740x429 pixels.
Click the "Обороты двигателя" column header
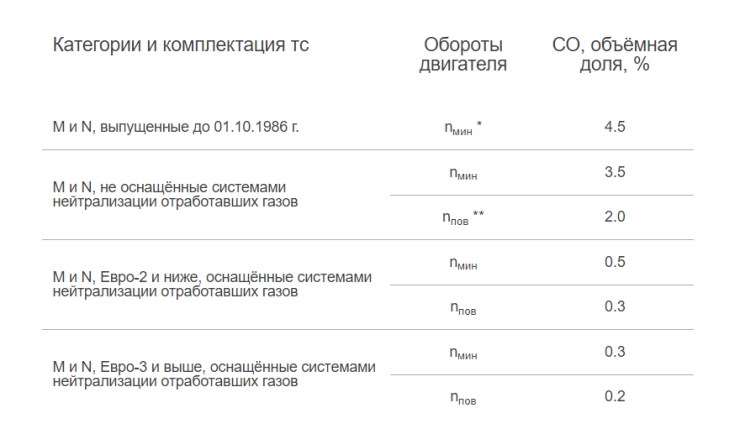pyautogui.click(x=463, y=55)
